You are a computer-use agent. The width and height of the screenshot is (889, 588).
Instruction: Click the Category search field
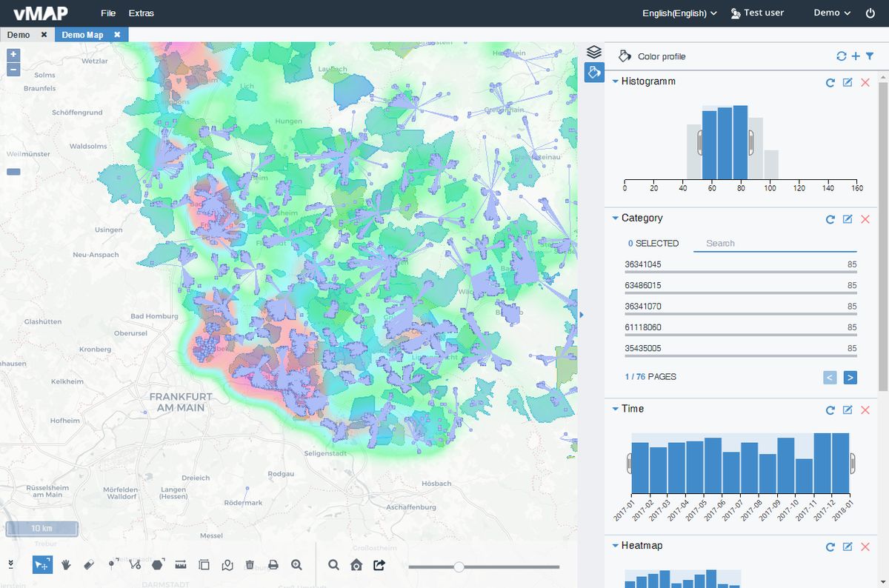(x=774, y=243)
